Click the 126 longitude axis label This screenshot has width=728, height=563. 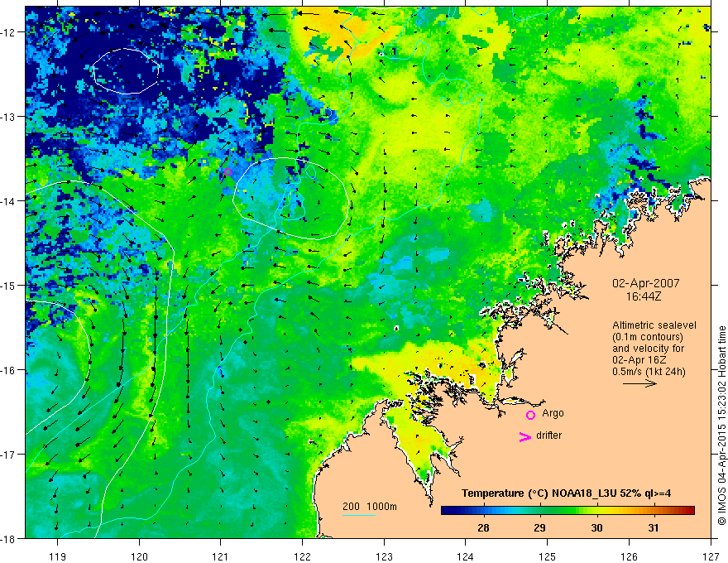click(629, 556)
